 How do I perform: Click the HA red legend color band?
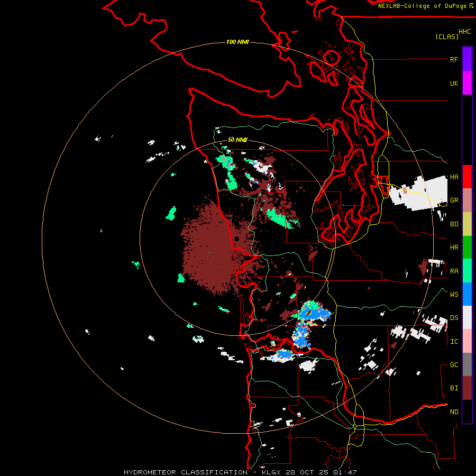point(467,177)
